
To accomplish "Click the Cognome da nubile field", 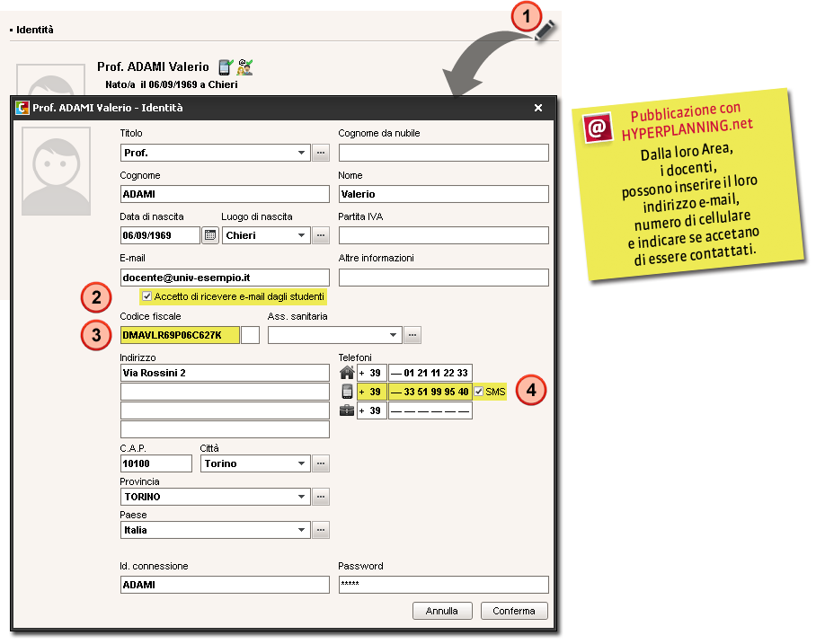I will [x=443, y=153].
